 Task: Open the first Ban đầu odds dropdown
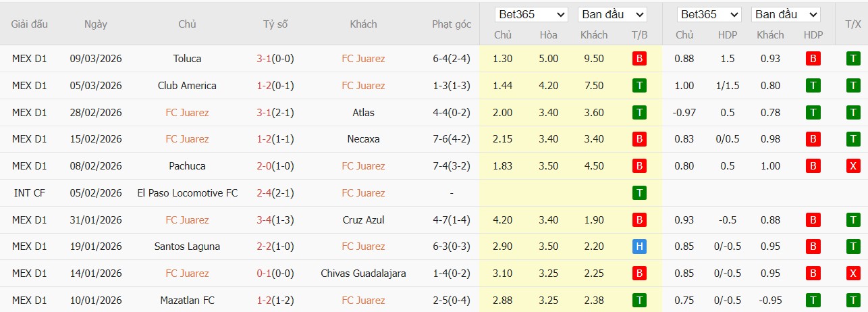(613, 14)
